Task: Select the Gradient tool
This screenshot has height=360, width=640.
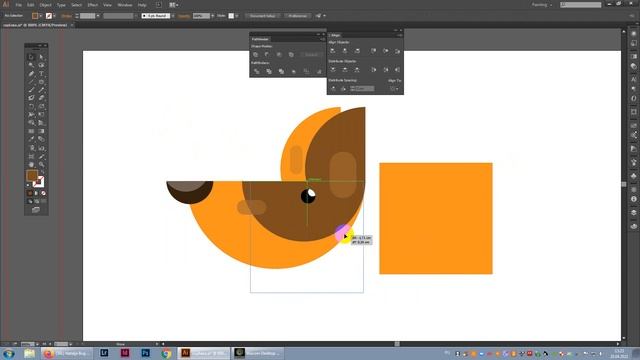Action: (41, 131)
